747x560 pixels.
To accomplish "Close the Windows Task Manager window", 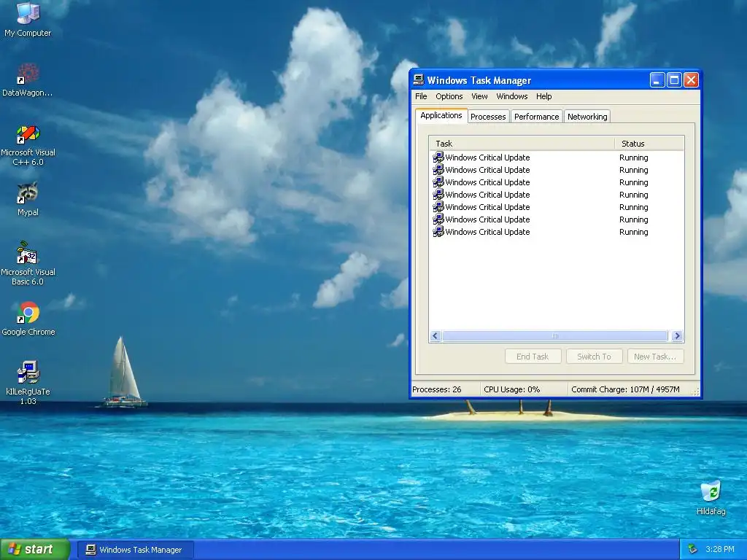I will pos(692,80).
